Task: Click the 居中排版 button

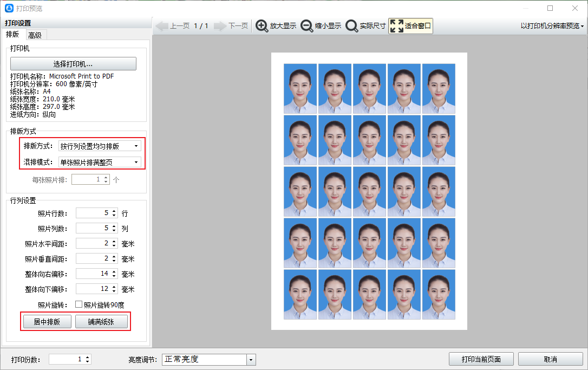Action: click(x=47, y=322)
